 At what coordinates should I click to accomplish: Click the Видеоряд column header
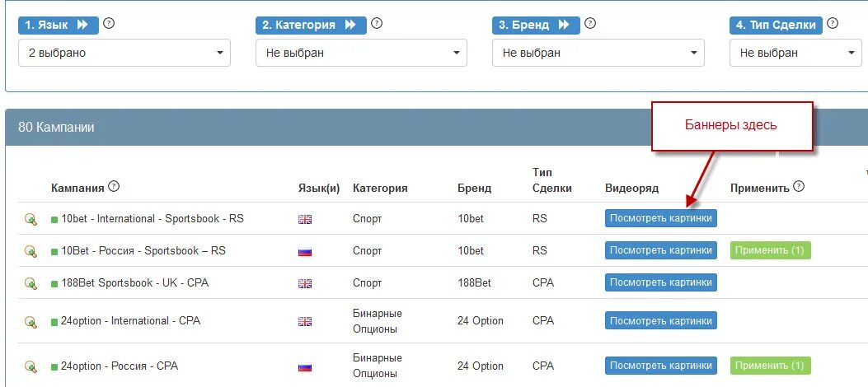632,188
